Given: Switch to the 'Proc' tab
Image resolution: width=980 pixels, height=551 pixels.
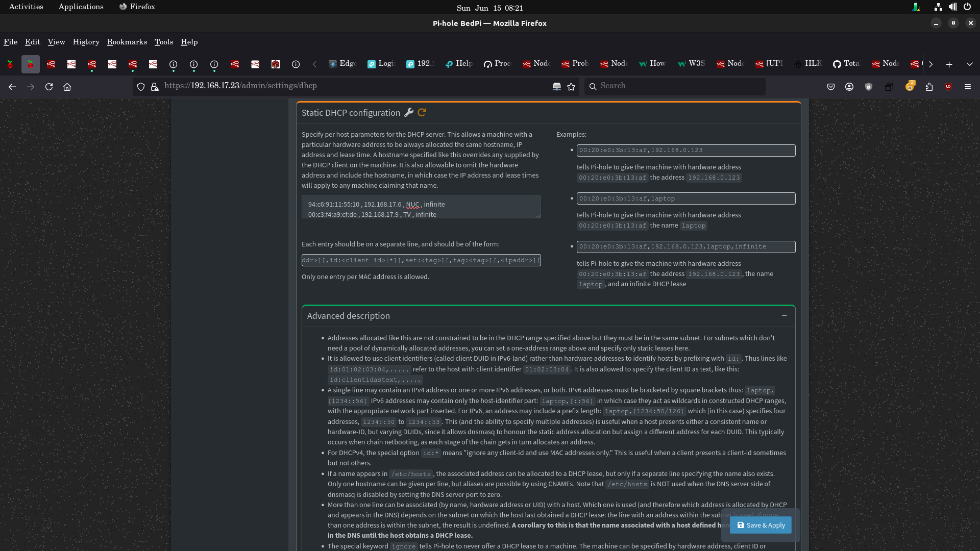Looking at the screenshot, I should pyautogui.click(x=498, y=64).
